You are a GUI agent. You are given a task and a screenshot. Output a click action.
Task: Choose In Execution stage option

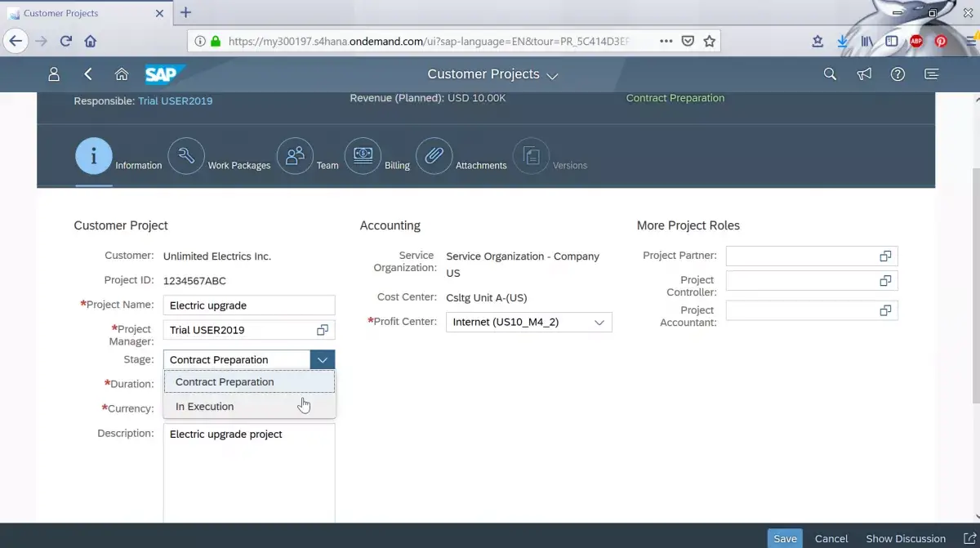(249, 407)
